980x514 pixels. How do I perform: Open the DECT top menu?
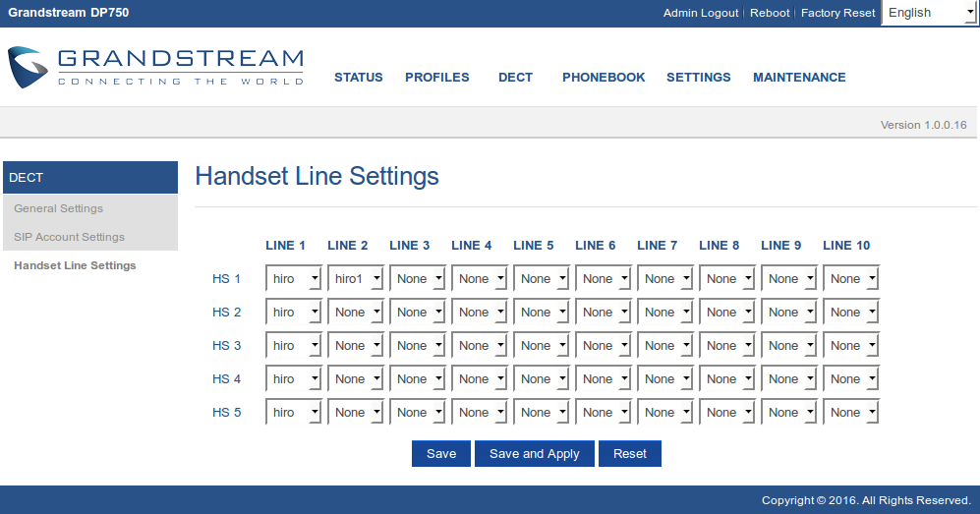(x=515, y=78)
